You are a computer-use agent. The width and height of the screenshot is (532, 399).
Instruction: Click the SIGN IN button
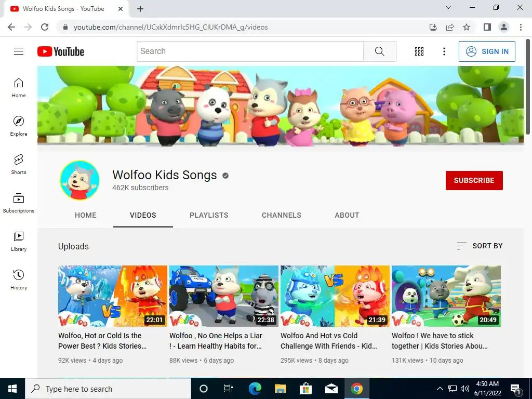487,51
